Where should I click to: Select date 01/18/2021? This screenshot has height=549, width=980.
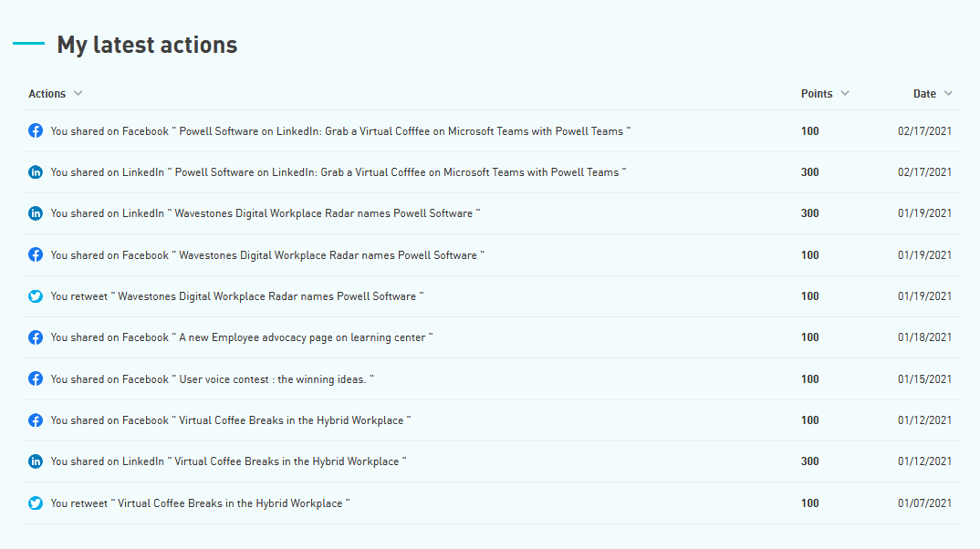click(924, 337)
